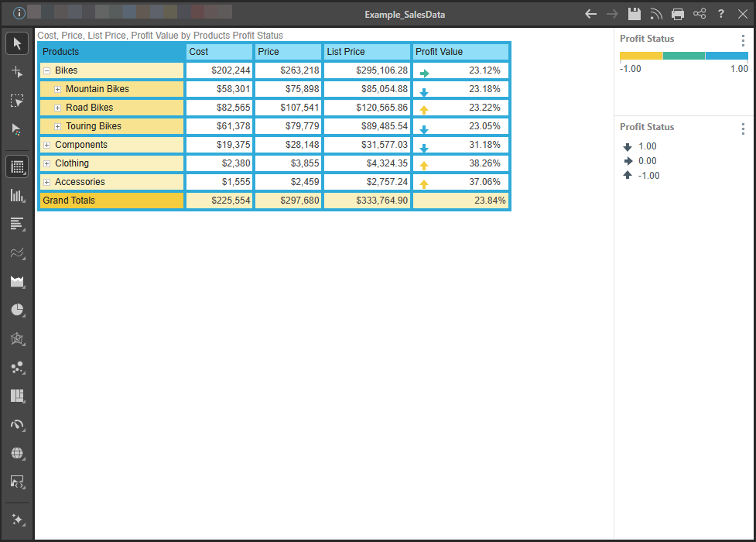
Task: Pick the gauge visualization icon
Action: (18, 425)
